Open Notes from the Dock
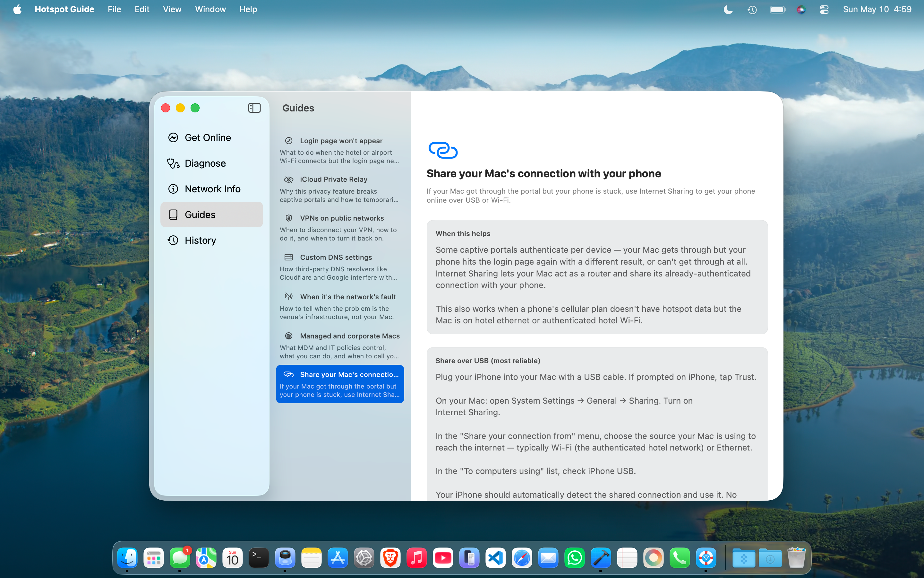 (312, 558)
